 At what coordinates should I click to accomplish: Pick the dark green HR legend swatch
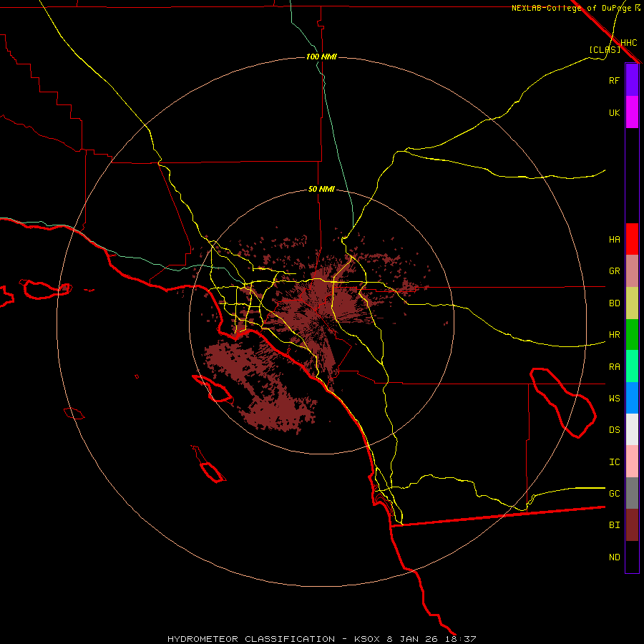(x=632, y=335)
